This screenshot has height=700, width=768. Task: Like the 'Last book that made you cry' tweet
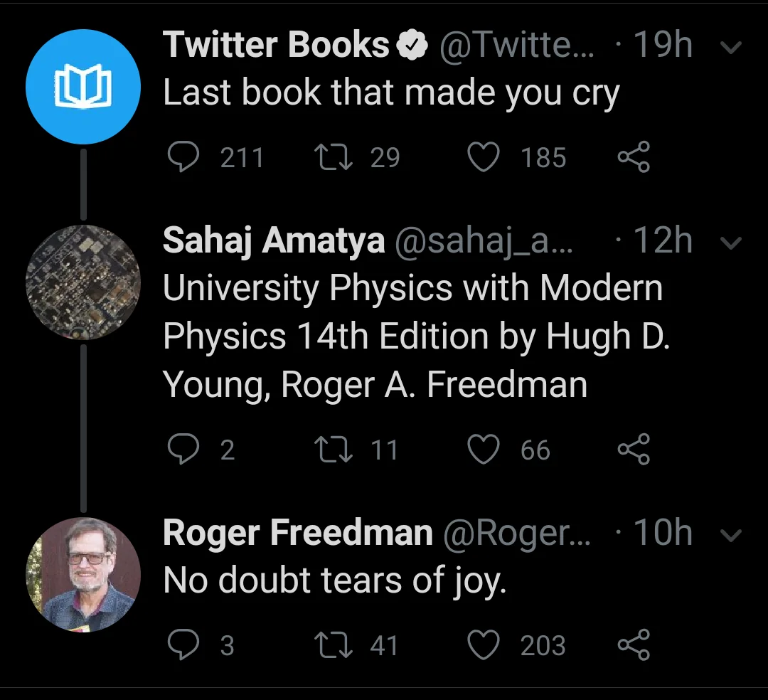(484, 157)
